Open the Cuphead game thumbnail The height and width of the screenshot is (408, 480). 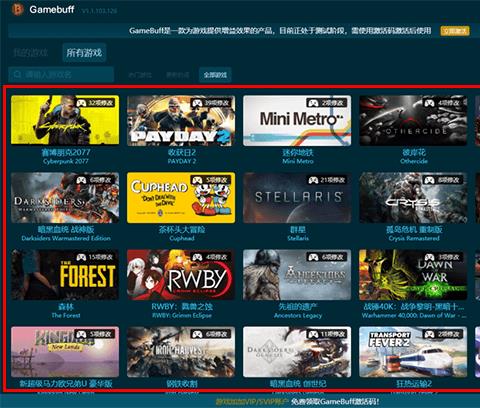click(x=181, y=198)
